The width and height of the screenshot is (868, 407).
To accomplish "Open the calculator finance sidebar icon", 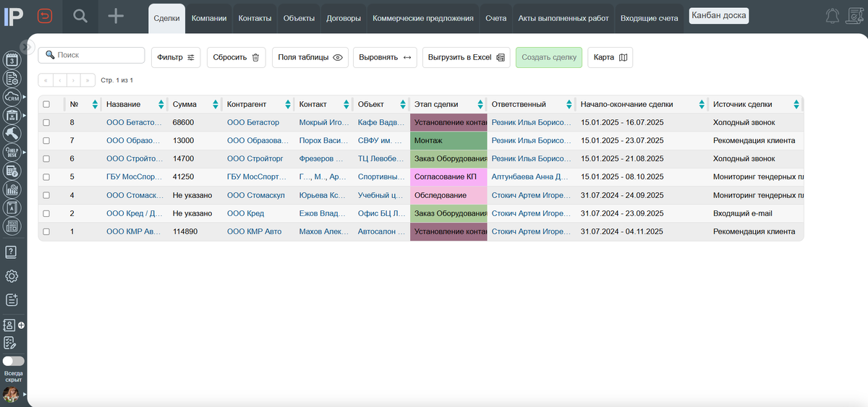I will [x=12, y=171].
